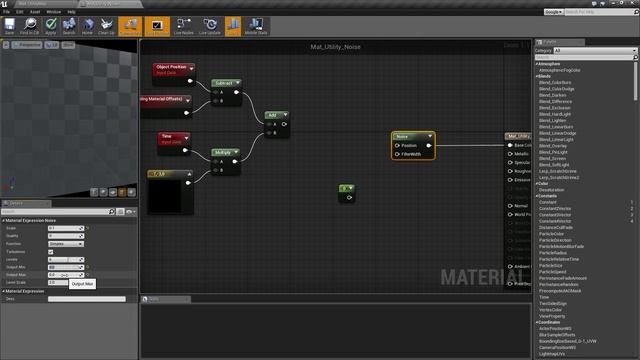Screen dimensions: 640x360
Task: Click the small green constant node
Action: (x=347, y=193)
